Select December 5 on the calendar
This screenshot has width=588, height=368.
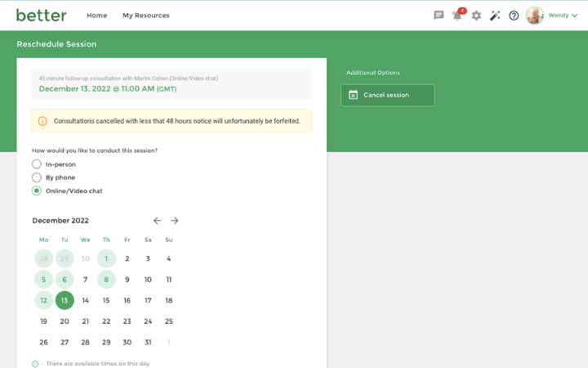pyautogui.click(x=43, y=280)
